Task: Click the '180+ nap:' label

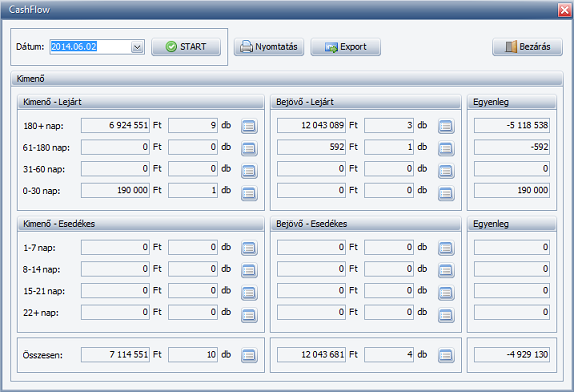Action: click(43, 126)
